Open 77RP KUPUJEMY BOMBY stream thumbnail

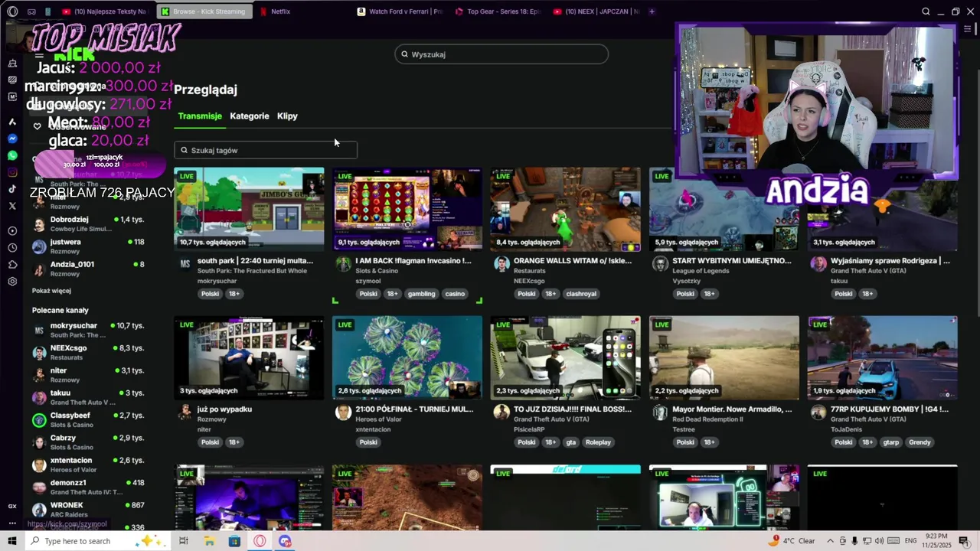click(x=882, y=357)
